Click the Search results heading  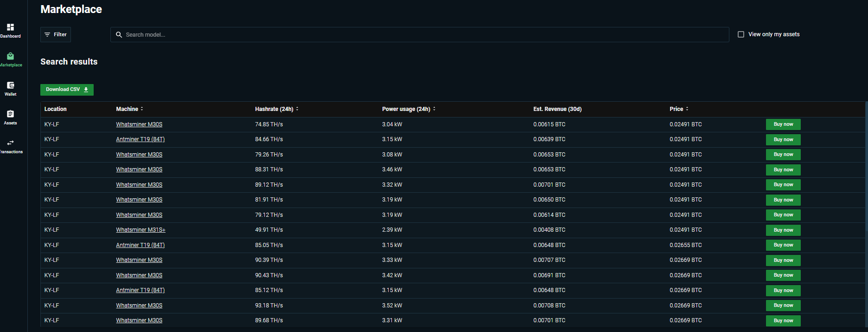69,62
